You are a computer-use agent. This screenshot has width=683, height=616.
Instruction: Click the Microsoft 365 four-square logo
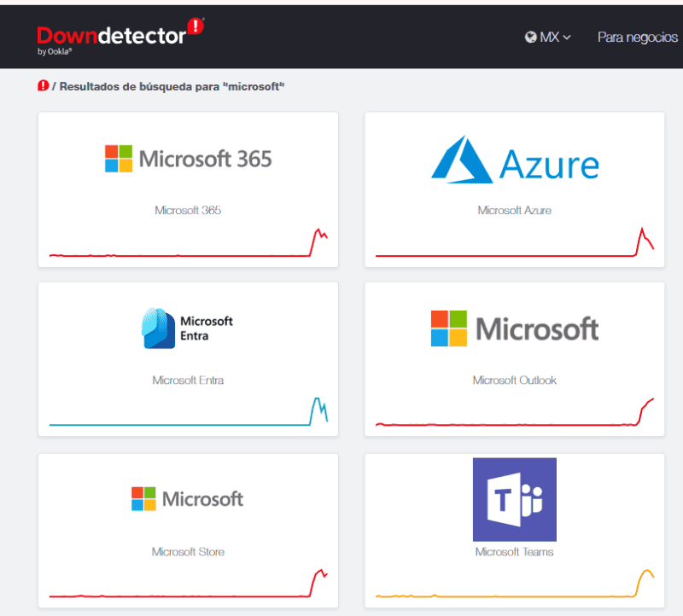(x=118, y=159)
